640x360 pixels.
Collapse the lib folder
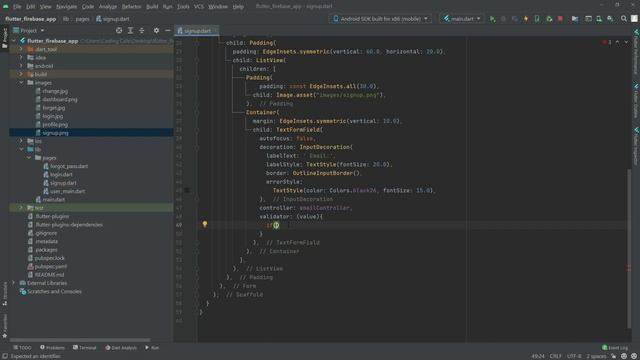click(x=21, y=149)
